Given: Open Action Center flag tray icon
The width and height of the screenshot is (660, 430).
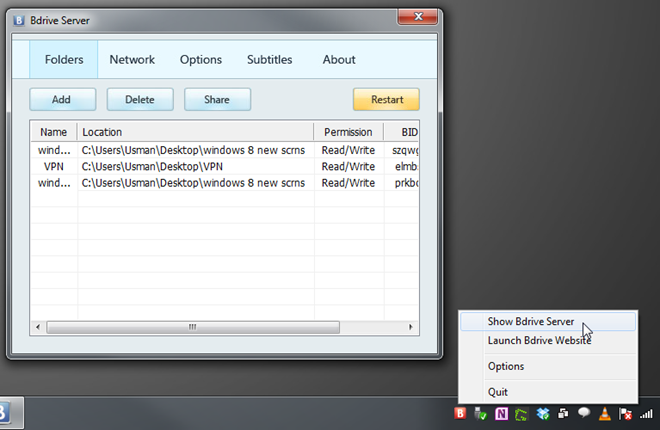Looking at the screenshot, I should pyautogui.click(x=625, y=414).
